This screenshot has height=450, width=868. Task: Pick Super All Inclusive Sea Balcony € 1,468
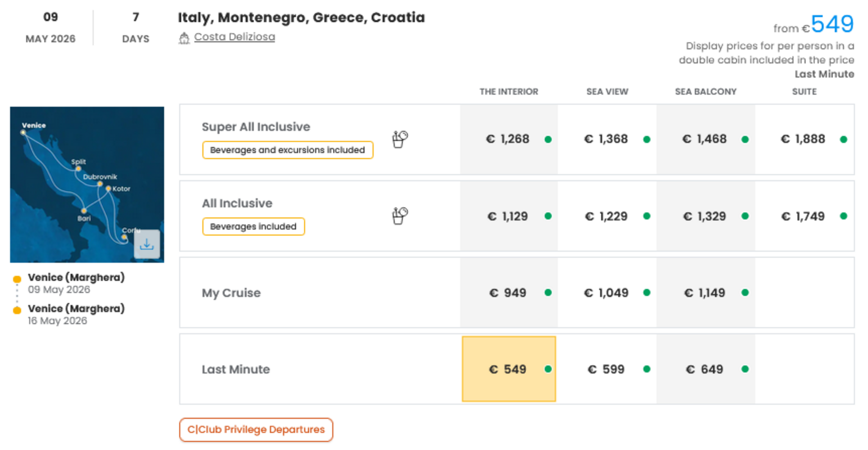[705, 139]
